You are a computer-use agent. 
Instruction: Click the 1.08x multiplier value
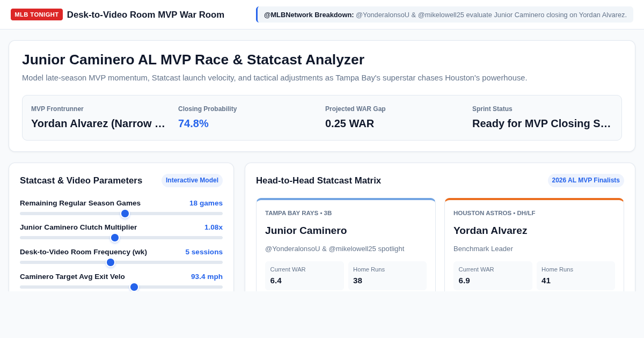[x=214, y=227]
